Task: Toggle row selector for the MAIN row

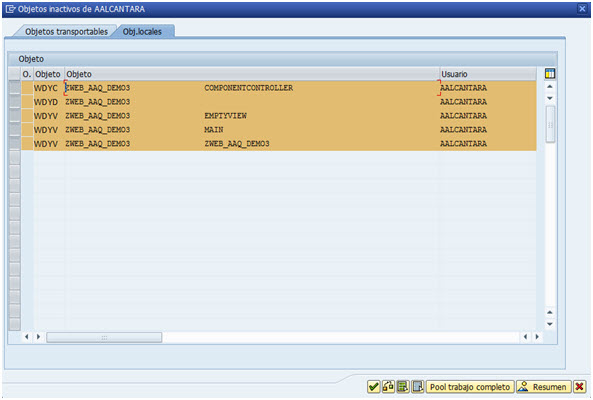Action: click(x=15, y=130)
